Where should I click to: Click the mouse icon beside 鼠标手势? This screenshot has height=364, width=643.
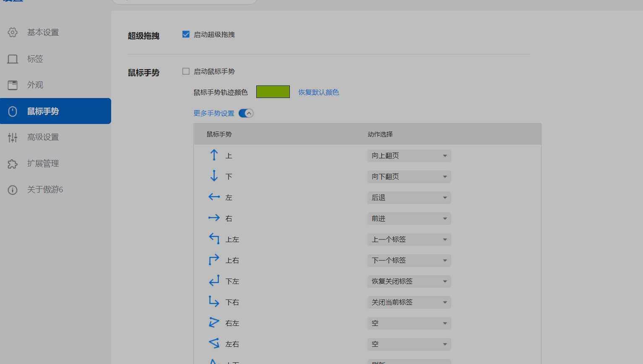13,111
